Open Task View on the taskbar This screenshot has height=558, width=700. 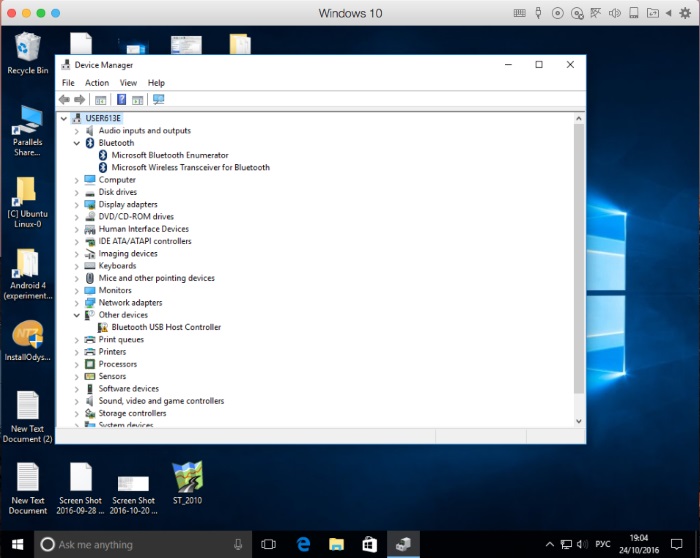(268, 545)
